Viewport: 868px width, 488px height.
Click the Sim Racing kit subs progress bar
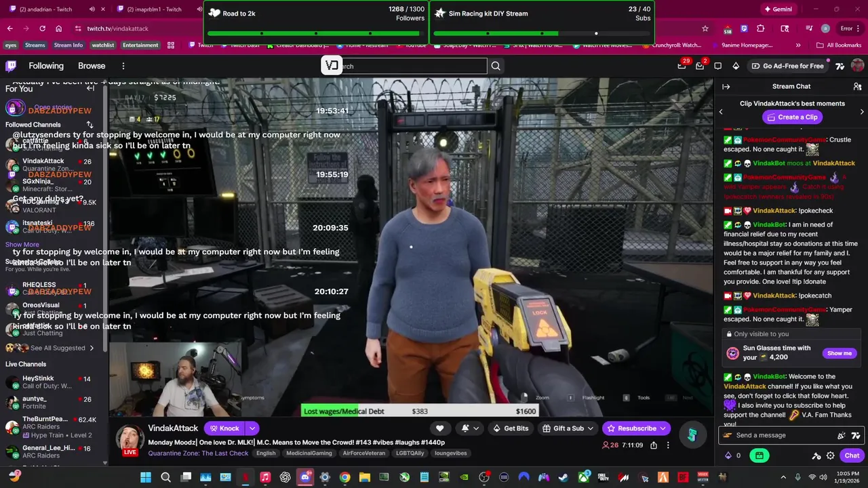[x=542, y=33]
